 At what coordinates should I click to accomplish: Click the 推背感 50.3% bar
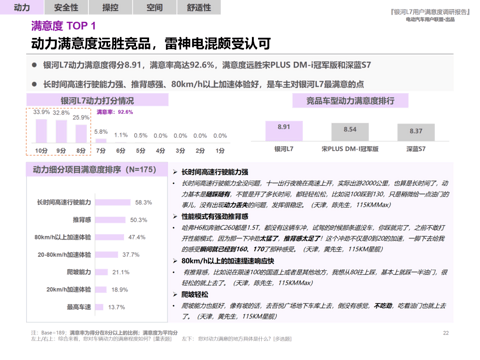[x=110, y=220]
